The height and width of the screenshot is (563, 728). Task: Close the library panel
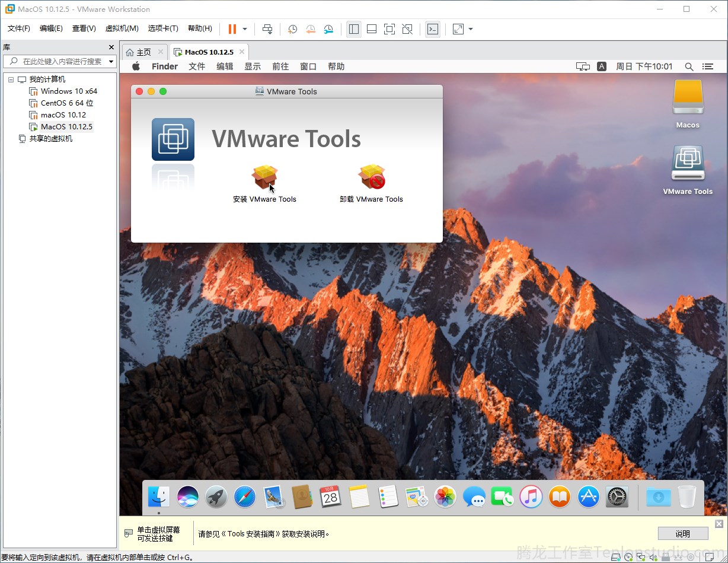pos(111,47)
